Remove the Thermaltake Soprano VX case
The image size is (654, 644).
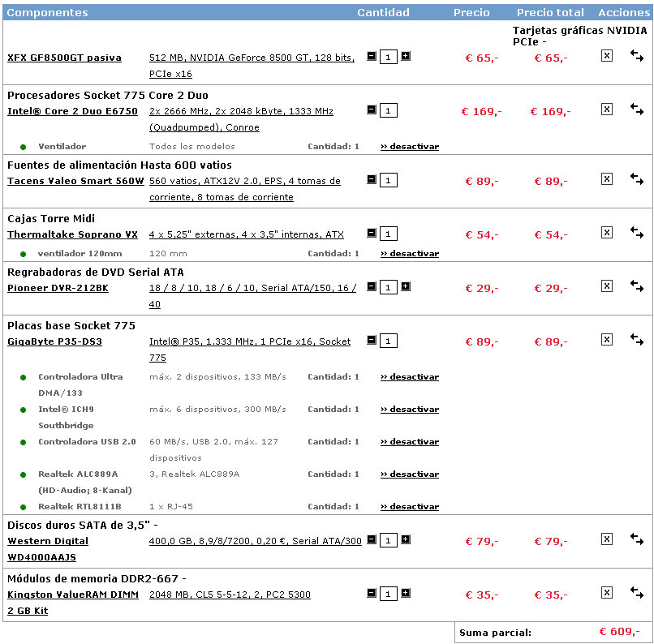(x=606, y=232)
